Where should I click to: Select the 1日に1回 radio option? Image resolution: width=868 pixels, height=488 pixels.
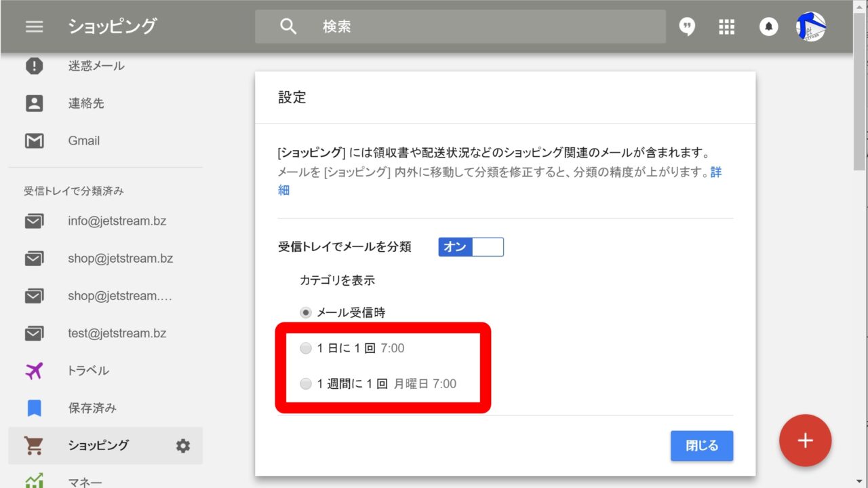click(306, 349)
